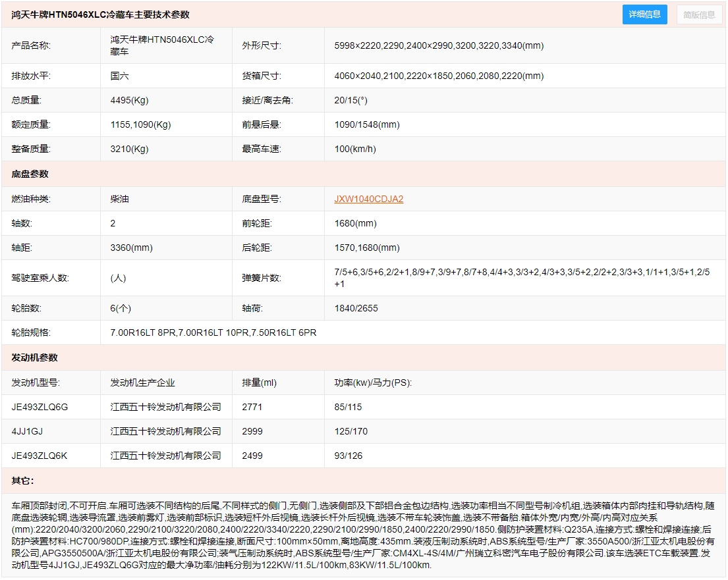Viewport: 728px width, 580px height.
Task: Click the 弹簧片数 value starting 7/5+6
Action: (x=522, y=278)
